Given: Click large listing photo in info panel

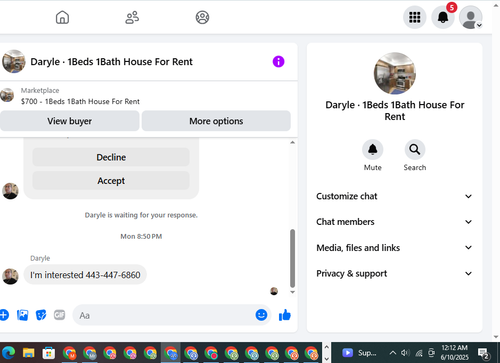Looking at the screenshot, I should click(395, 73).
